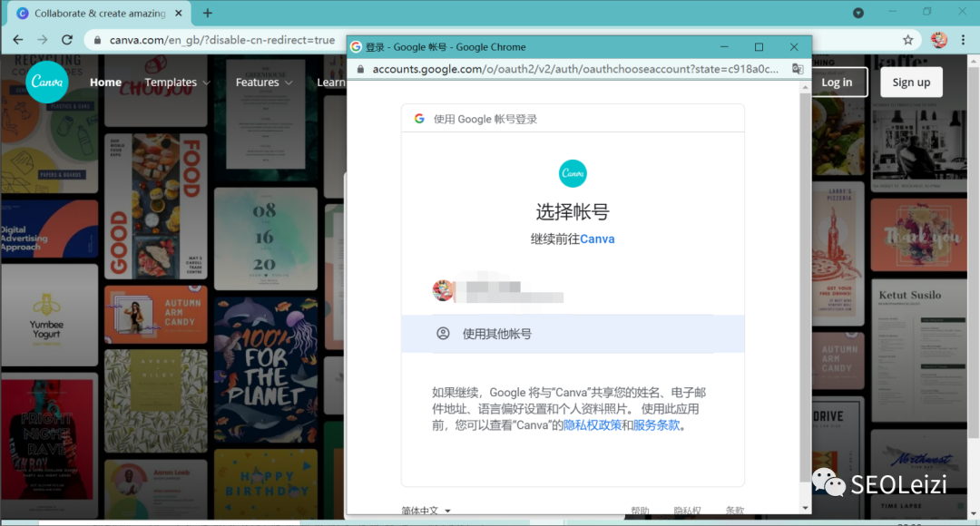980x526 pixels.
Task: Choose 使用其他帐号 option
Action: (x=573, y=334)
